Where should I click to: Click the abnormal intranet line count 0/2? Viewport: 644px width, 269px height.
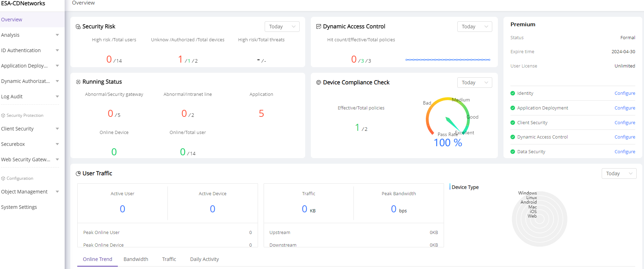pyautogui.click(x=188, y=114)
